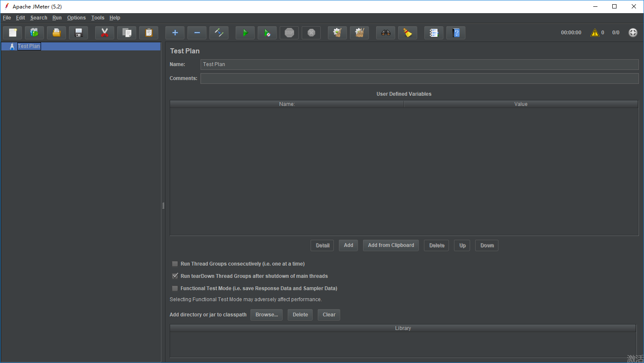Click the Toggle enable/disable toolbar icon
644x363 pixels.
219,33
